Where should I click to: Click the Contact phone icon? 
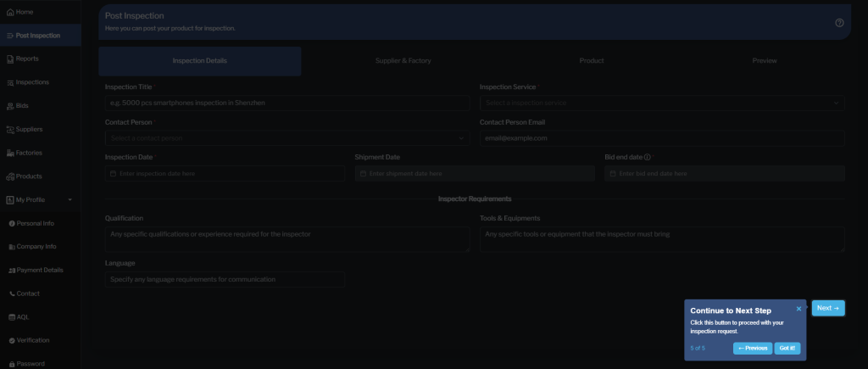pos(12,294)
